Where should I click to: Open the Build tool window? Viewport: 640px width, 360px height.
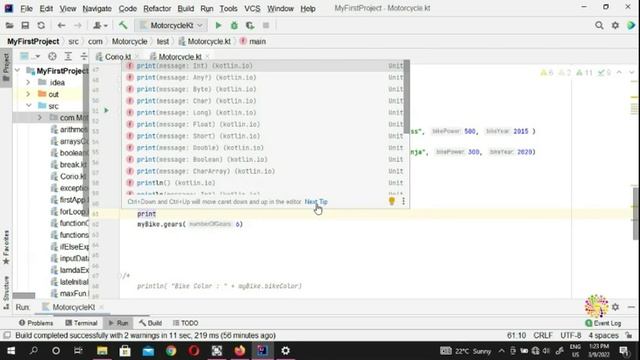[x=150, y=323]
